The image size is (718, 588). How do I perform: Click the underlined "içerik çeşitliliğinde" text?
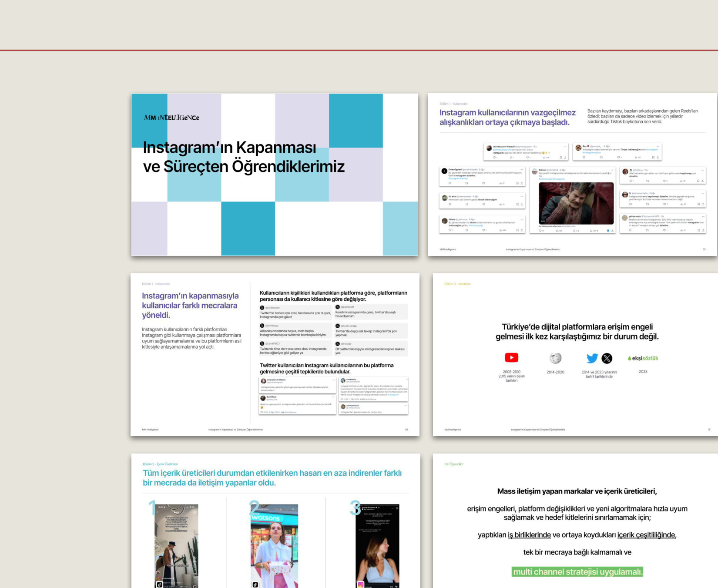pyautogui.click(x=646, y=535)
